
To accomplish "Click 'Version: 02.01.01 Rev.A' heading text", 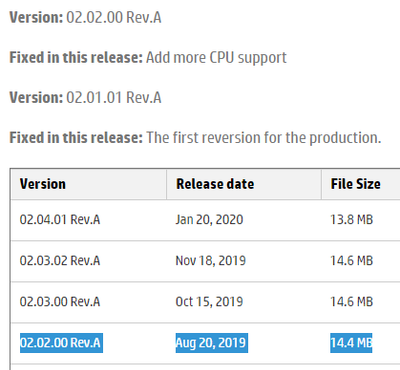I will coord(85,98).
